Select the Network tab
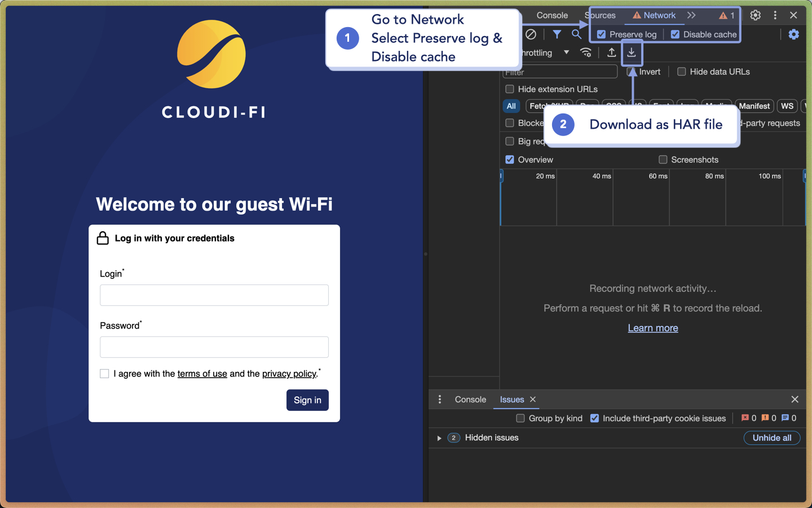 click(x=654, y=15)
